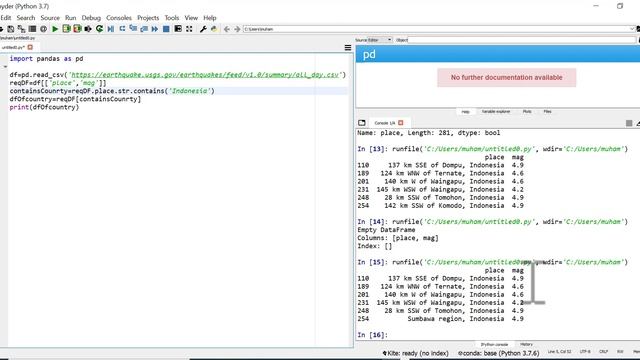This screenshot has width=640, height=360.
Task: Select the IPython console tab
Action: click(494, 344)
